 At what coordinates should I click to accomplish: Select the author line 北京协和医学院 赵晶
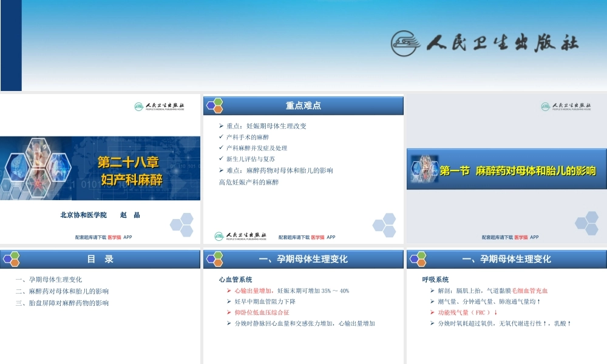(x=99, y=215)
